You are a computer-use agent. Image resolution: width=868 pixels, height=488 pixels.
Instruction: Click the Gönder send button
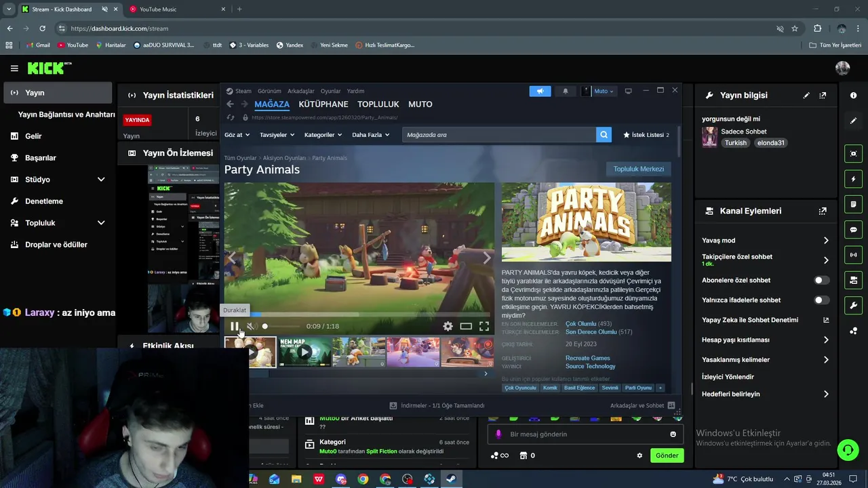coord(667,455)
